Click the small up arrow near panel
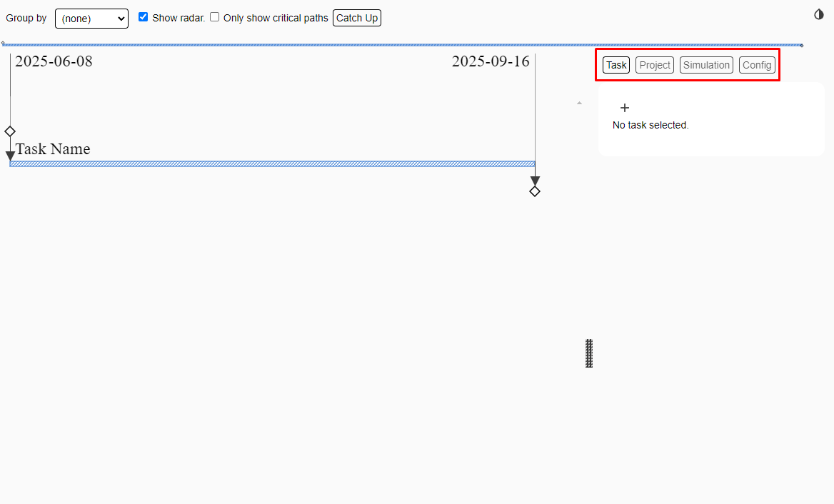The image size is (834, 504). pyautogui.click(x=579, y=103)
